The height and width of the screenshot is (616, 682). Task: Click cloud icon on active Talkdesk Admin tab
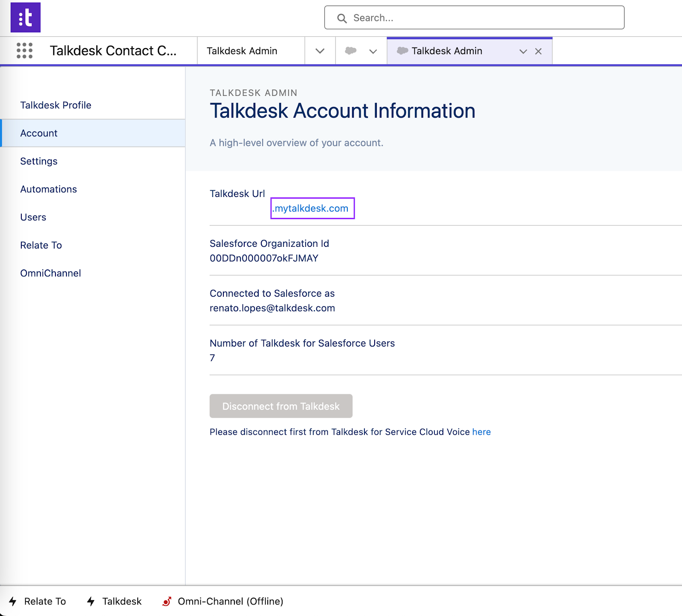click(402, 51)
